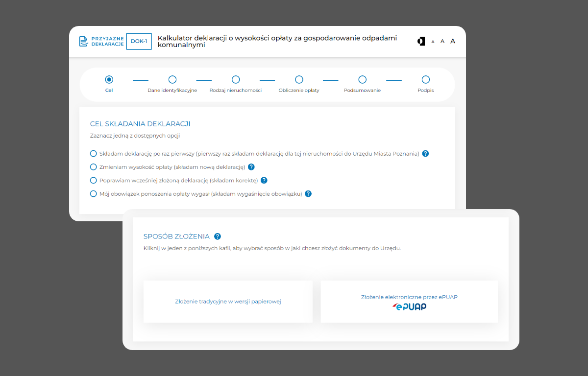Toggle the high-contrast mode icon
This screenshot has height=376, width=588.
pos(421,41)
